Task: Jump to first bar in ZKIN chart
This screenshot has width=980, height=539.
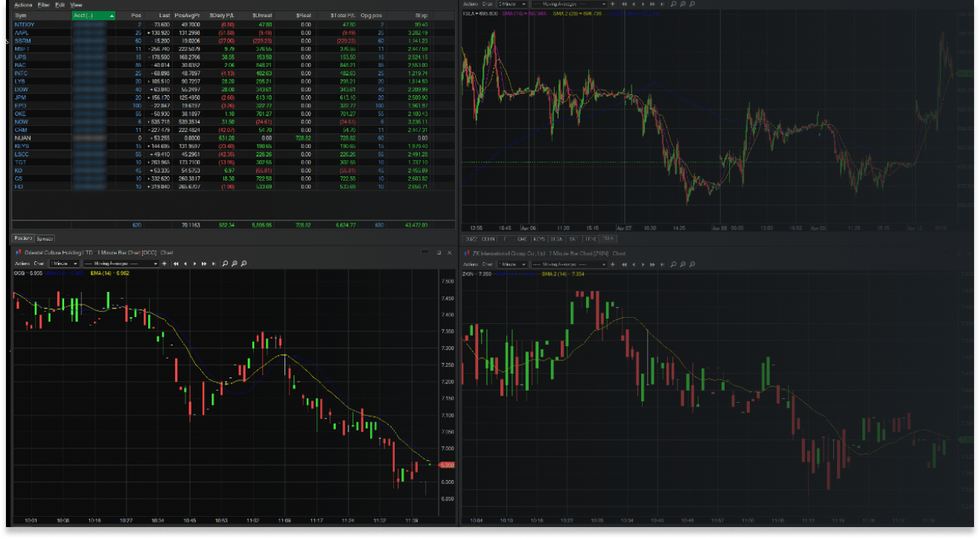Action: pos(624,264)
